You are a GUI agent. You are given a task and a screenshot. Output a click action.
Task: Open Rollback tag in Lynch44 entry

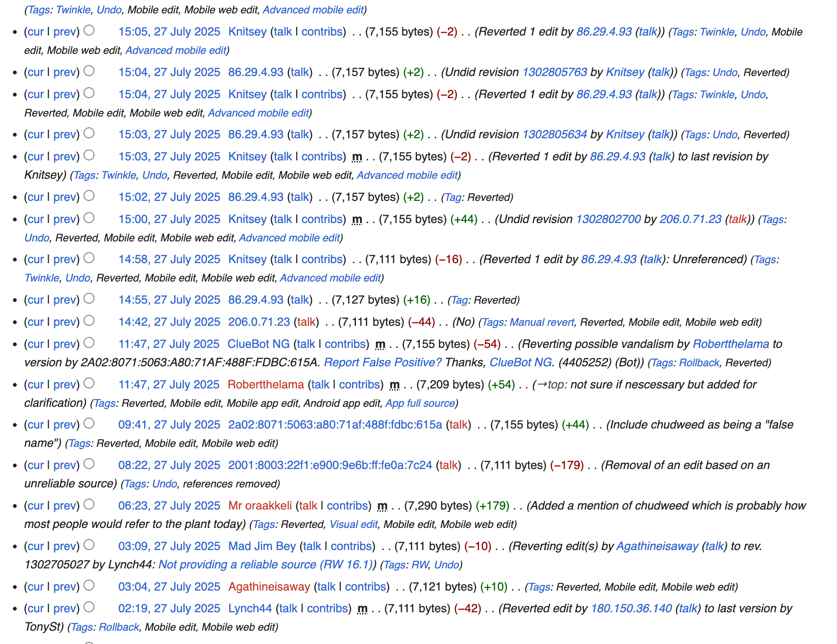(x=119, y=627)
